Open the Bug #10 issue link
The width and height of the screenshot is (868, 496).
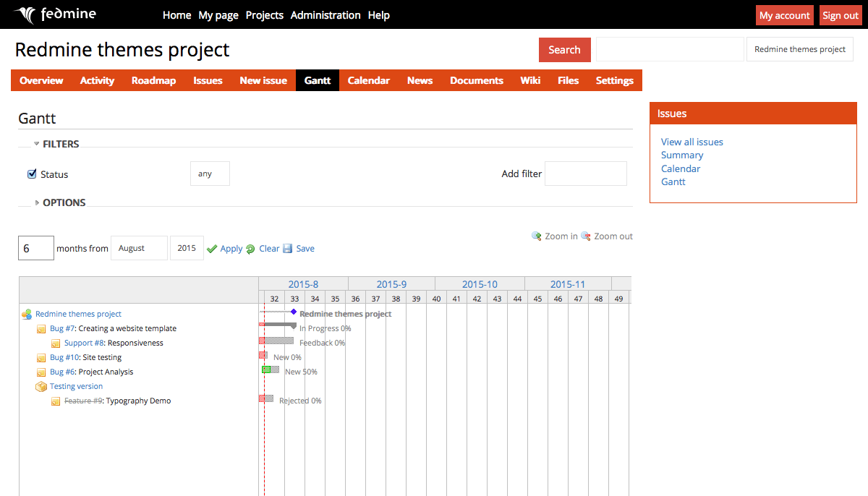click(x=65, y=357)
